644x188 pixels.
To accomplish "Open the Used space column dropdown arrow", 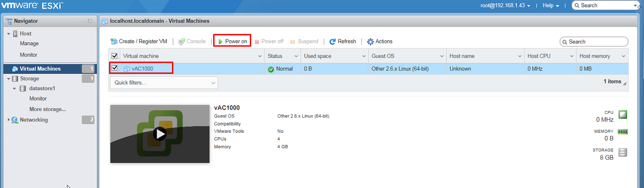I will point(364,56).
